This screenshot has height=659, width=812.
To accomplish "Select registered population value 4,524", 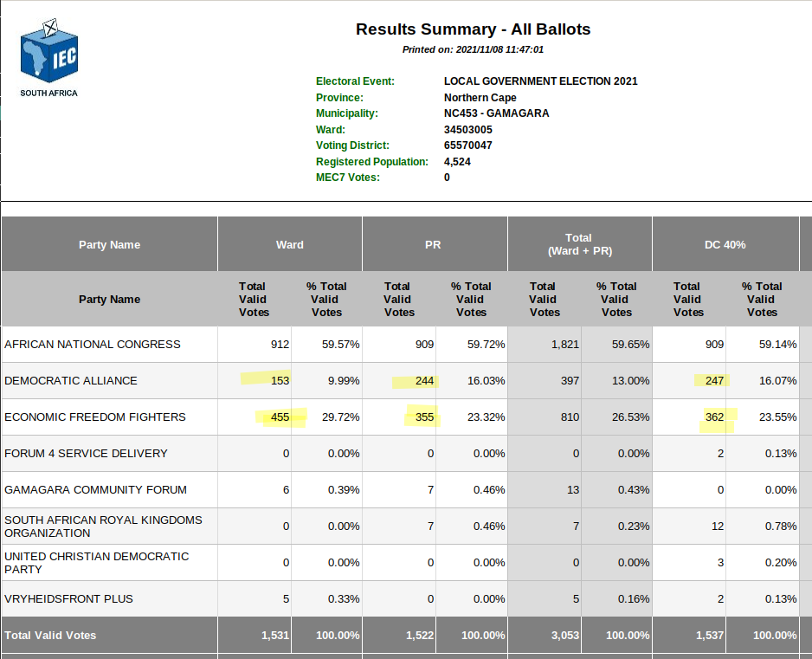I will [457, 162].
